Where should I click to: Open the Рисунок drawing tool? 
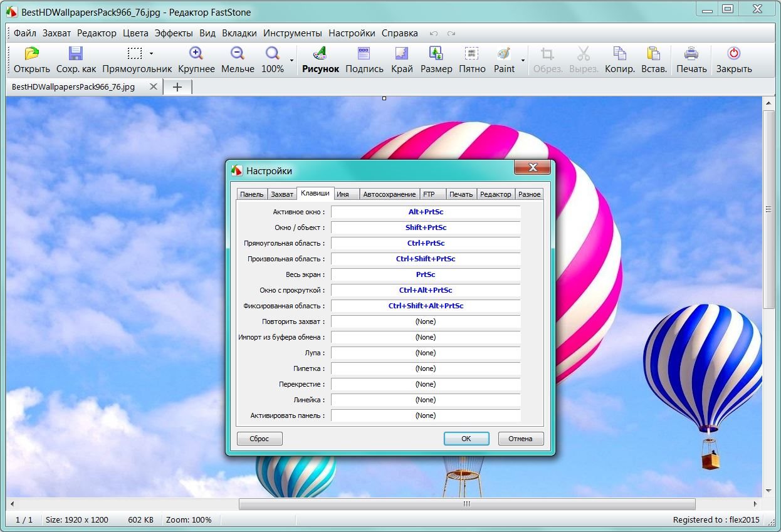[x=320, y=54]
